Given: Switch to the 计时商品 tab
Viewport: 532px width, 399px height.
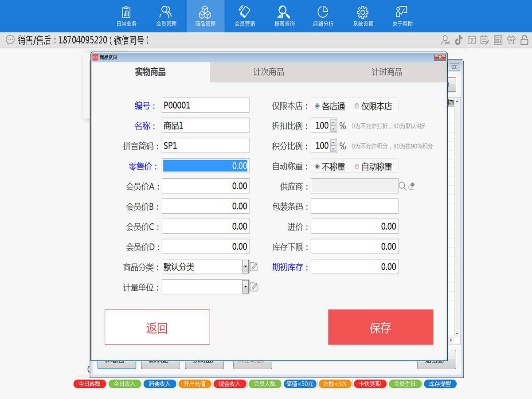Looking at the screenshot, I should (x=387, y=72).
